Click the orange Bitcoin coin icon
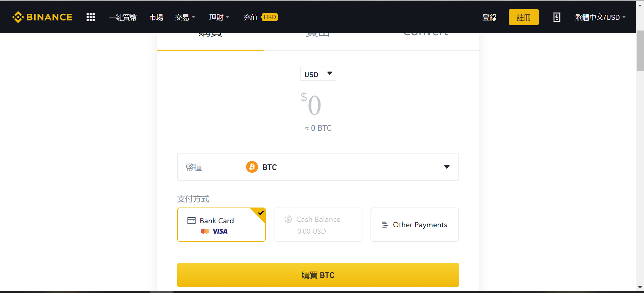This screenshot has width=644, height=293. 252,167
